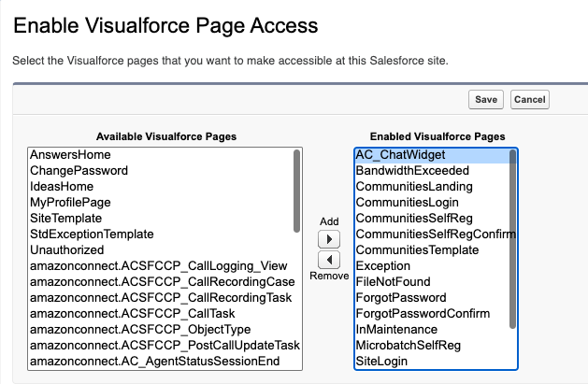
Task: Choose CommunitiesLogin from the enabled list
Action: coord(432,203)
